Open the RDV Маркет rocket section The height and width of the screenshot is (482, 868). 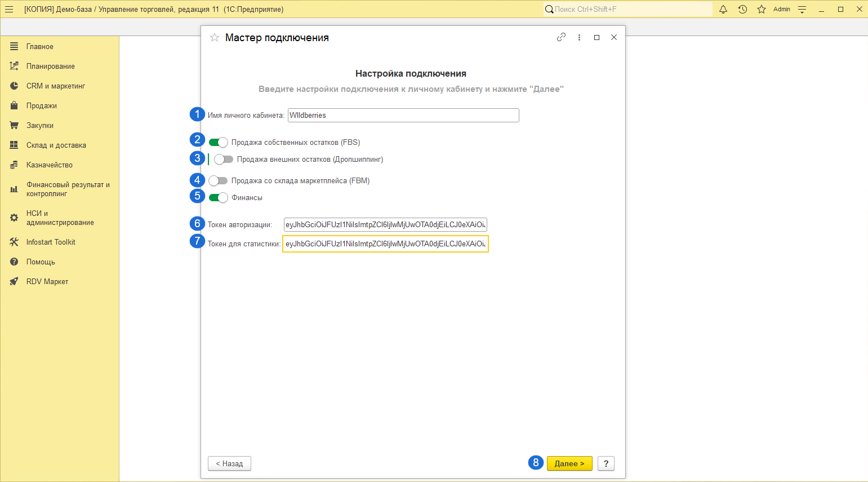(47, 281)
